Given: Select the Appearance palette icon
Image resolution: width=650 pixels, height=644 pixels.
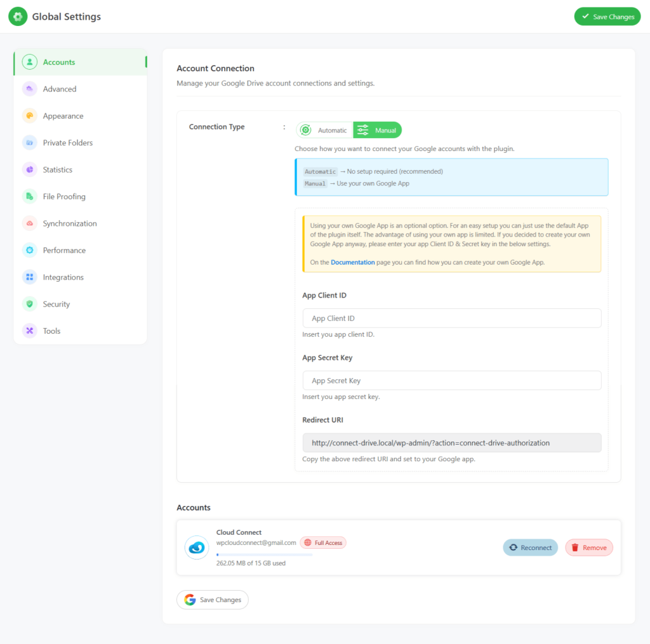Looking at the screenshot, I should coord(30,116).
